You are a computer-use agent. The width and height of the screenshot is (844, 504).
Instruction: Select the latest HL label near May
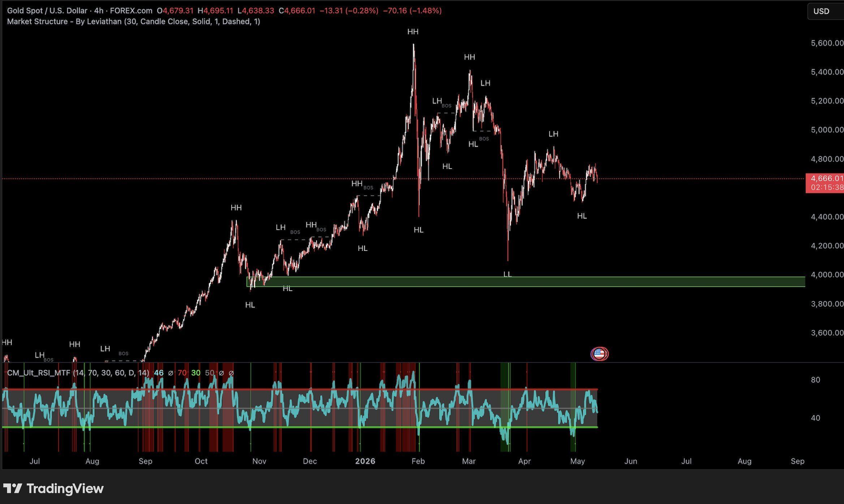coord(582,216)
